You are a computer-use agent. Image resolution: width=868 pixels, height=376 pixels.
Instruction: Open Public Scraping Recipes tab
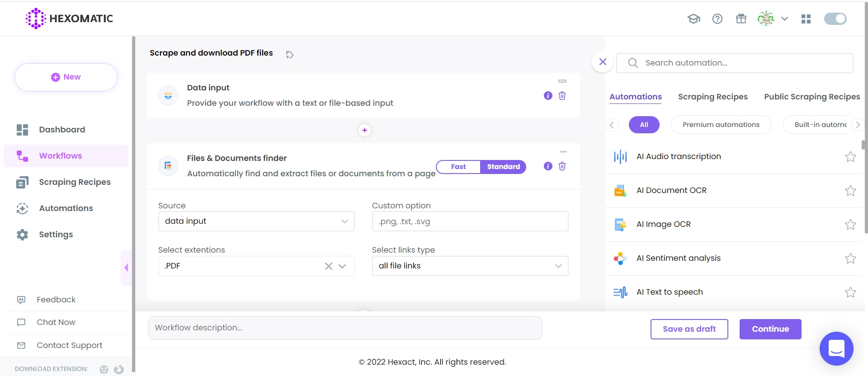[811, 97]
